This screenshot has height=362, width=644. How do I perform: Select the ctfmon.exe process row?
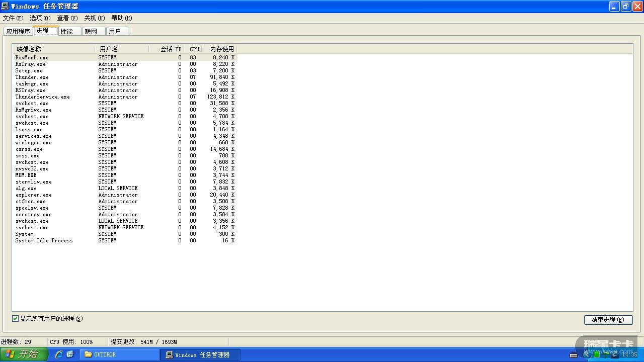coord(125,202)
